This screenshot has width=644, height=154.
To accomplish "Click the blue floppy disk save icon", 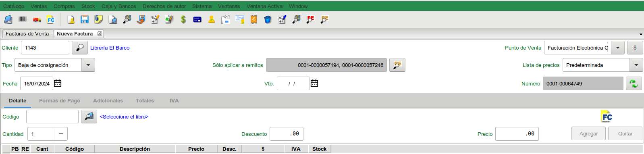I will click(x=85, y=19).
